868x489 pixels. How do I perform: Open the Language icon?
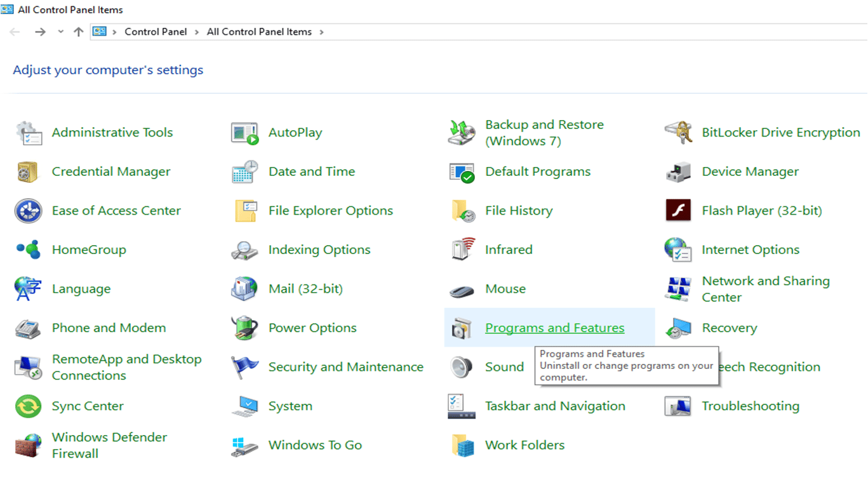click(x=28, y=289)
